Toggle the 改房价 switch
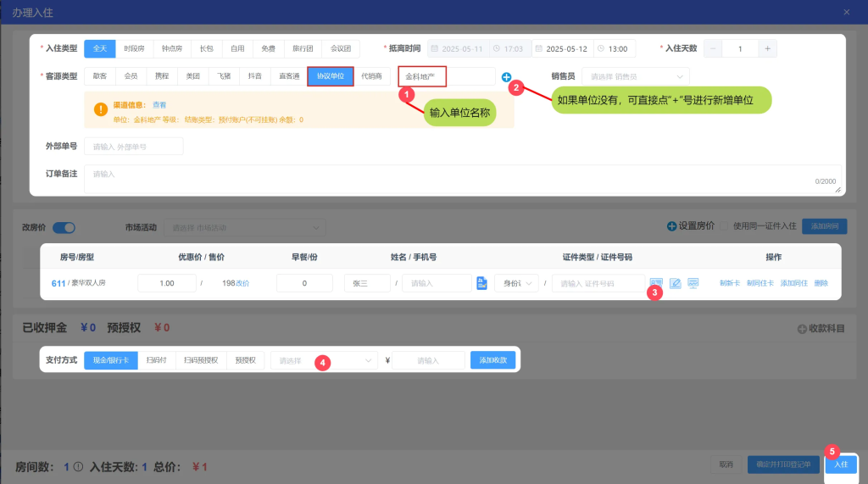Screen dimensions: 868x484 click(64, 227)
